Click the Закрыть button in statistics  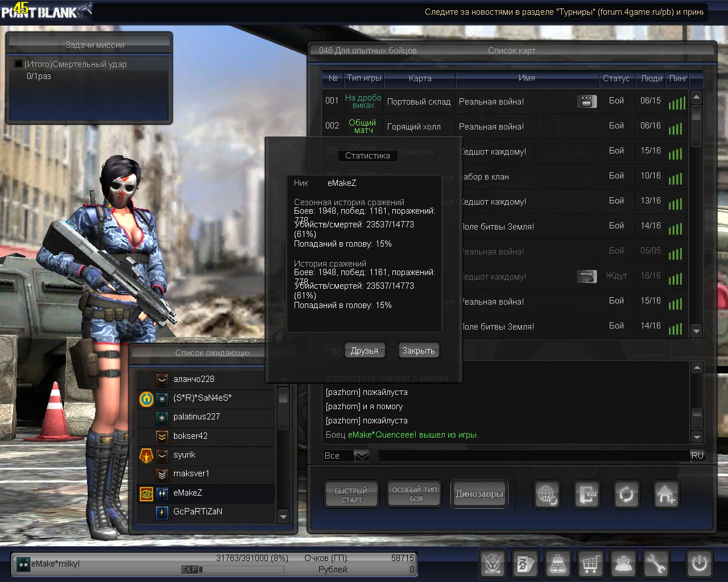coord(418,351)
